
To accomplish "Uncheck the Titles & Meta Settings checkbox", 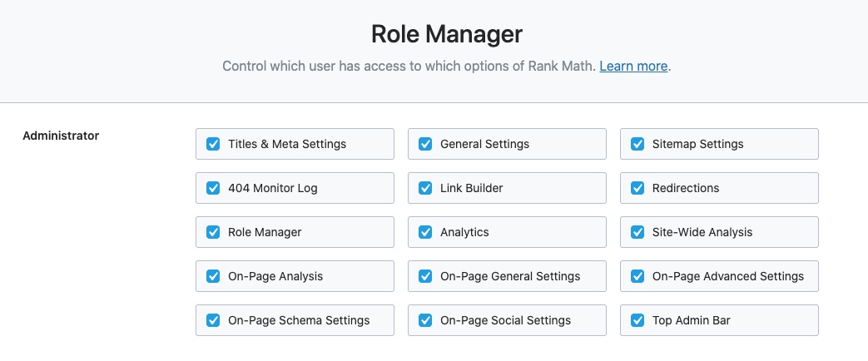I will pos(213,144).
